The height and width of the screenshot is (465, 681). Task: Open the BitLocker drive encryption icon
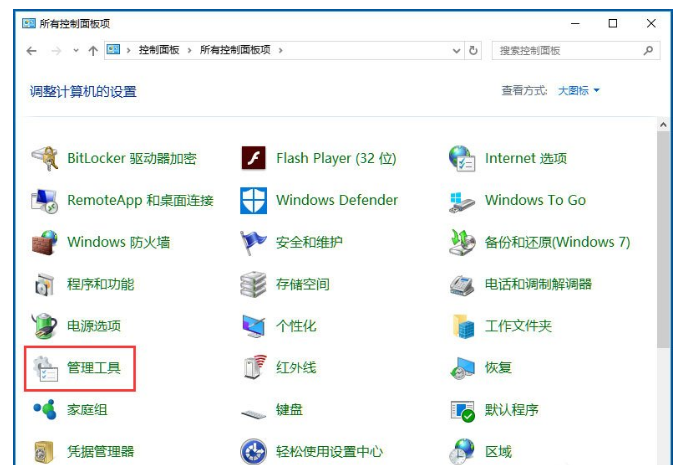coord(44,158)
